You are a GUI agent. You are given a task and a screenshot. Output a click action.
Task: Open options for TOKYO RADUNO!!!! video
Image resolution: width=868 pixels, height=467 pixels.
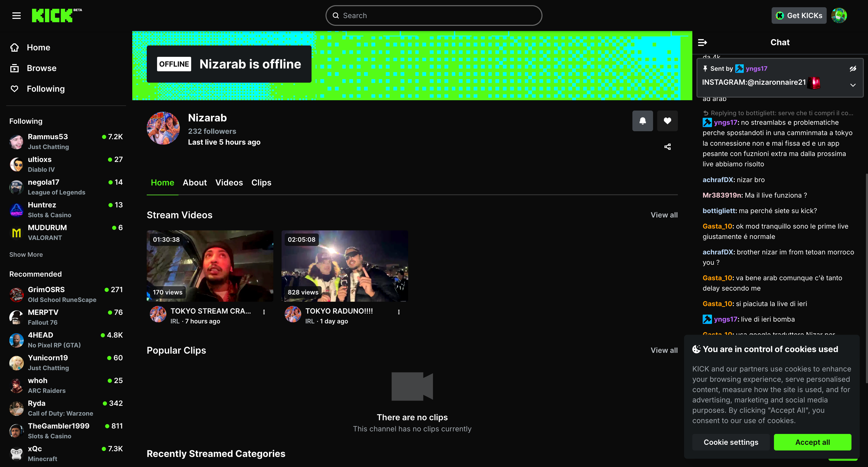coord(399,312)
